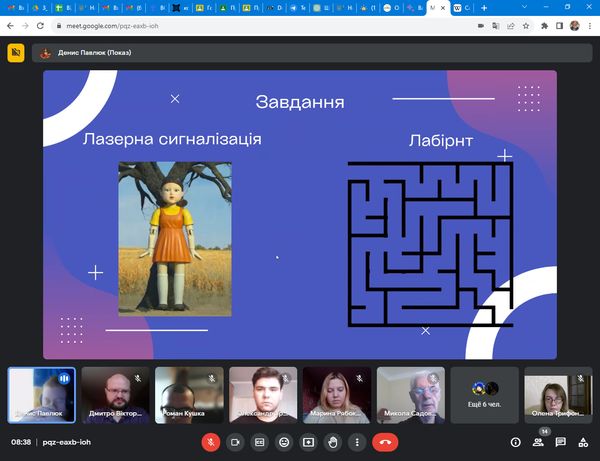The height and width of the screenshot is (461, 600).
Task: Select Марина Рябок's video thumbnail
Action: (337, 394)
